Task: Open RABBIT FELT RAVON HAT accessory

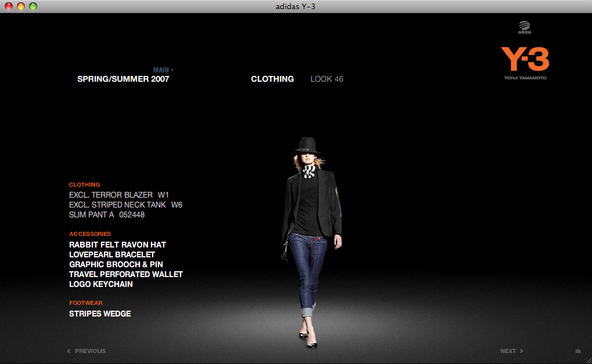Action: point(117,245)
